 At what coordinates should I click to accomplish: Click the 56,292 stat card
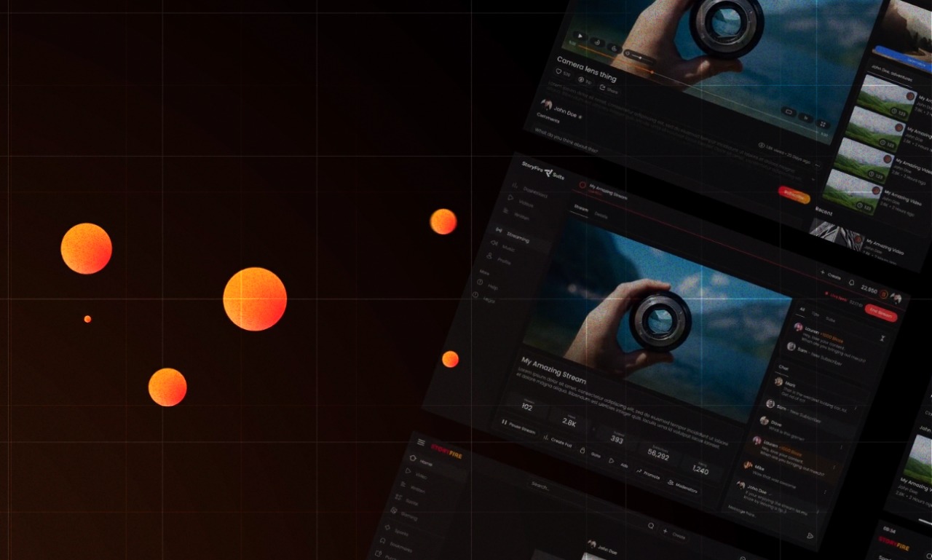pyautogui.click(x=658, y=454)
